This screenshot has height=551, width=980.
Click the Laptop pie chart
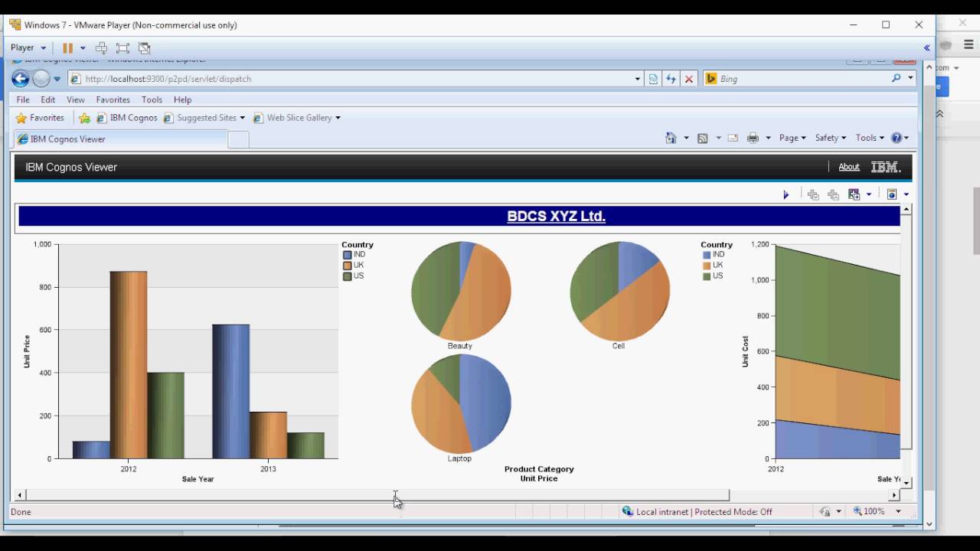click(461, 403)
